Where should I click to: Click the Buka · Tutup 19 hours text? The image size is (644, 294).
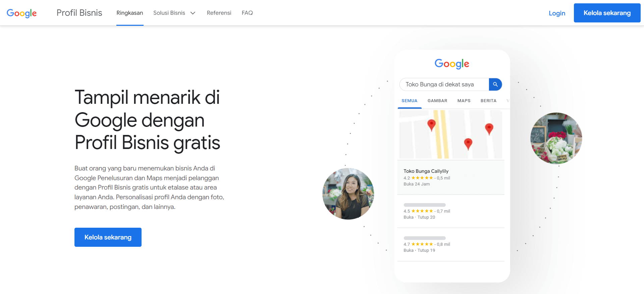pyautogui.click(x=419, y=250)
